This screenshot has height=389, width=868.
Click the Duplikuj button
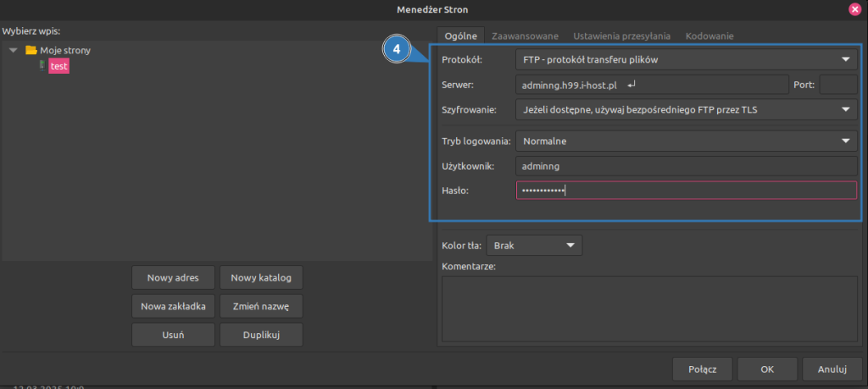pos(261,335)
